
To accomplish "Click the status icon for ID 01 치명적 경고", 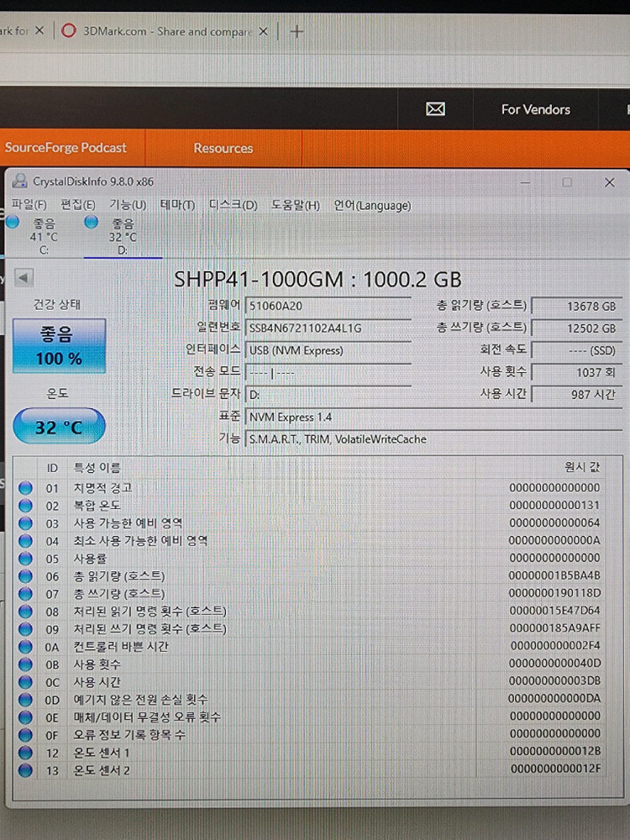I will point(25,488).
